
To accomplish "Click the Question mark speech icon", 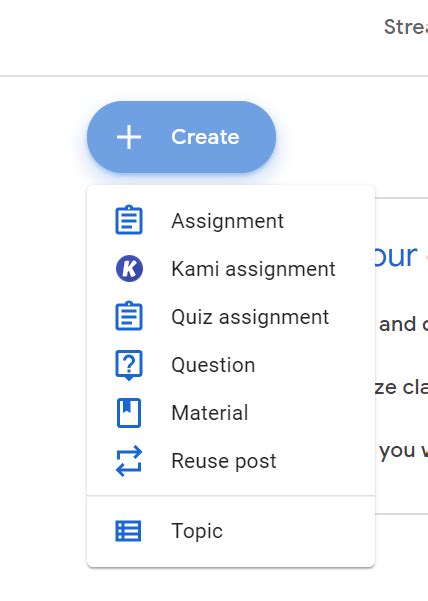I will tap(129, 365).
